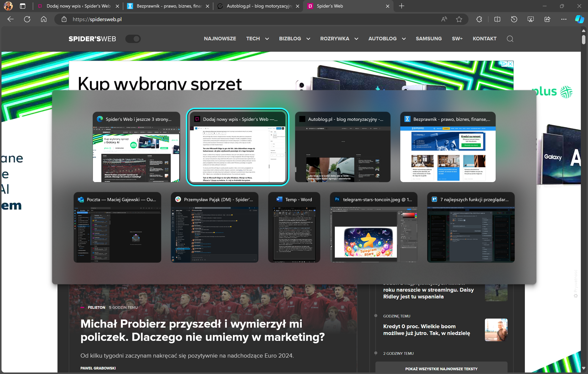Open the Share icon in toolbar
Image resolution: width=588 pixels, height=374 pixels.
click(547, 19)
